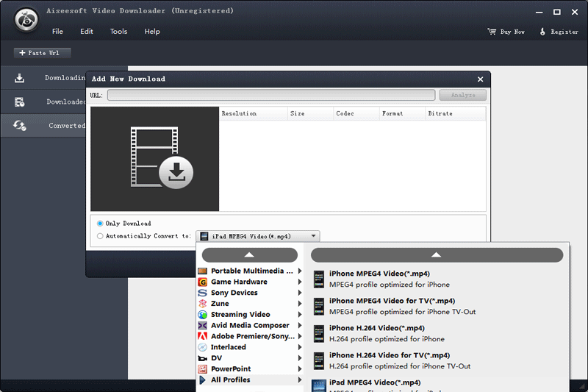Click the Bitrate column header
Image resolution: width=588 pixels, height=392 pixels.
[456, 113]
